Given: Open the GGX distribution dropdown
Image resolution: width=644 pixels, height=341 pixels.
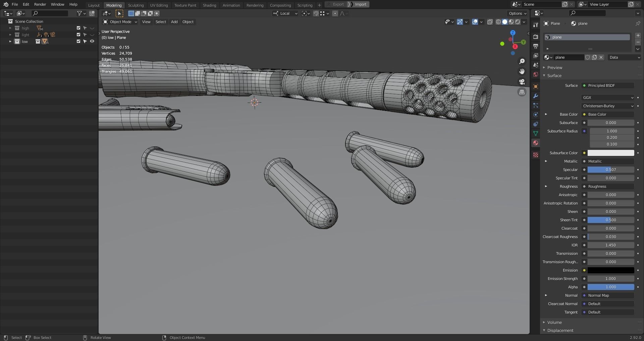Looking at the screenshot, I should click(608, 98).
